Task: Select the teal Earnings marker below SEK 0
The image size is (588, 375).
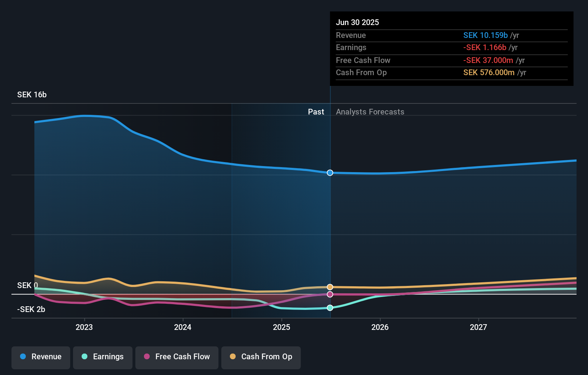Action: (330, 307)
